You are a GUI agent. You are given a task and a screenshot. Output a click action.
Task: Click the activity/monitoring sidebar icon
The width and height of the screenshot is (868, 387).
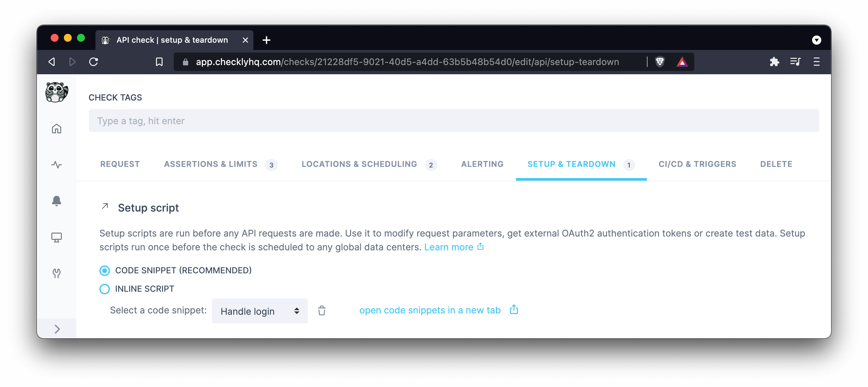(57, 165)
